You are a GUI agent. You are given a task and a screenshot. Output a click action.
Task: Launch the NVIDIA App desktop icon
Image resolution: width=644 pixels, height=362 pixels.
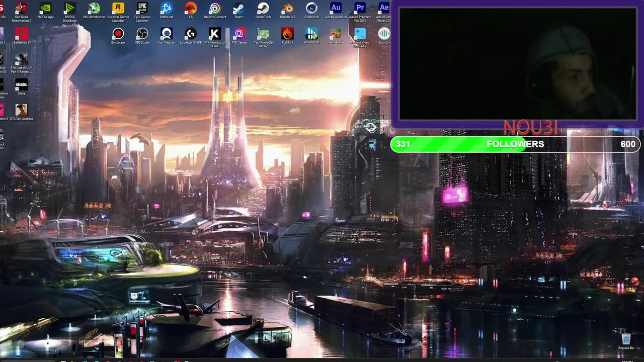(45, 11)
